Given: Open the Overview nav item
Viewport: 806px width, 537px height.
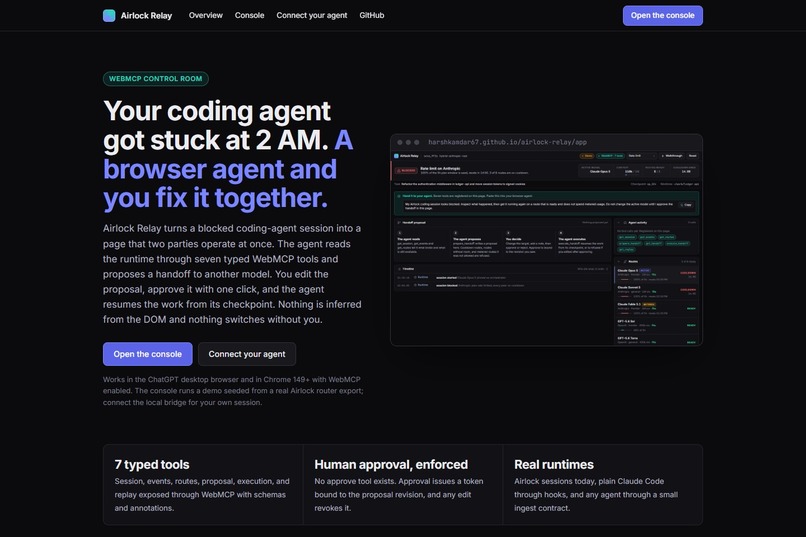Looking at the screenshot, I should pyautogui.click(x=206, y=15).
